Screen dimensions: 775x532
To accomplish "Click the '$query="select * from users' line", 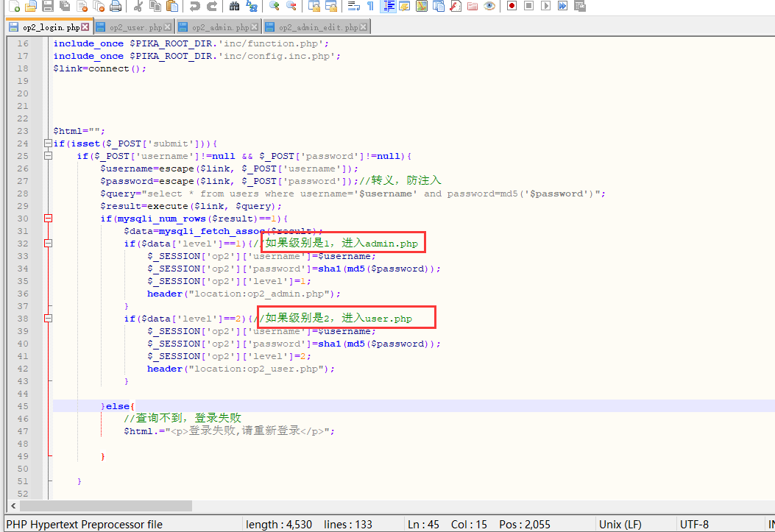I will point(353,193).
